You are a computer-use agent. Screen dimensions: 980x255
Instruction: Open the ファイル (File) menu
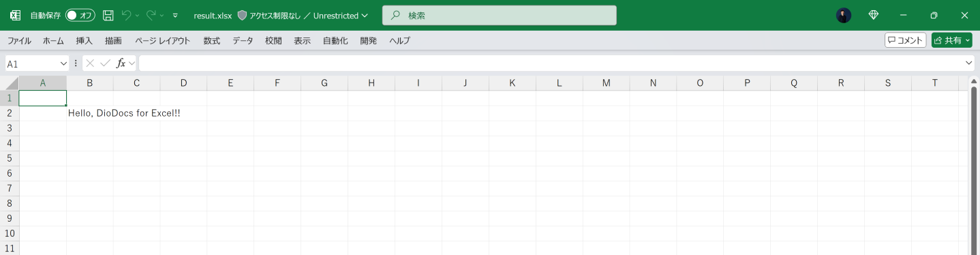click(19, 40)
